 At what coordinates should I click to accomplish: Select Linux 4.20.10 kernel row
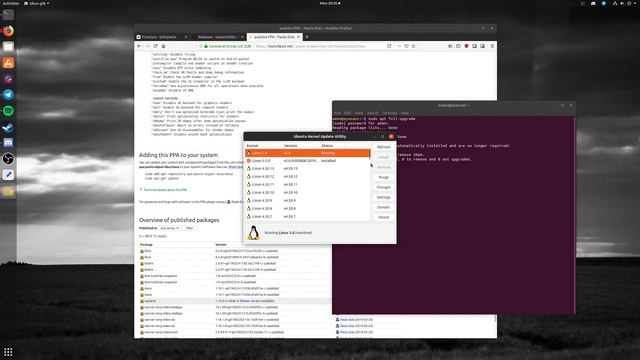pos(307,193)
